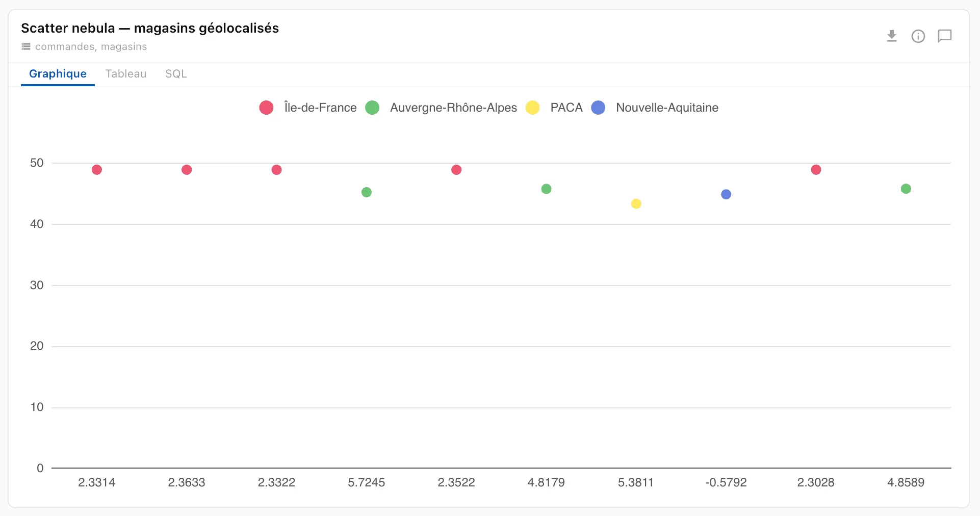Click the table icon beside commandes, magasins

pos(26,46)
